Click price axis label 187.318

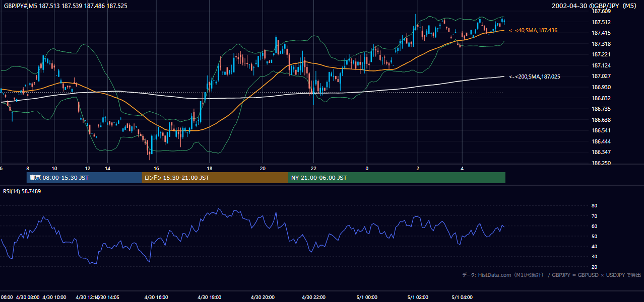pos(601,44)
